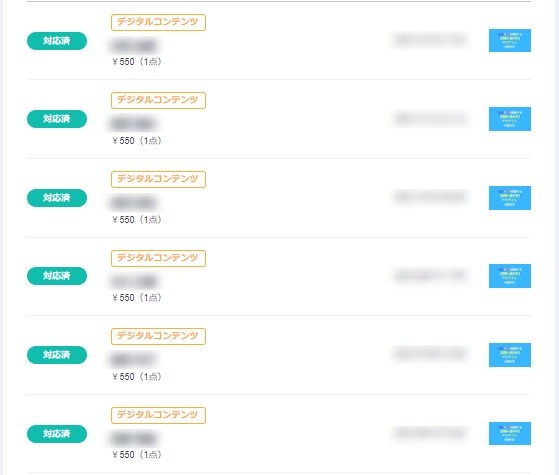Open the first order's blurred buyer name
Image resolution: width=559 pixels, height=475 pixels.
coord(134,46)
